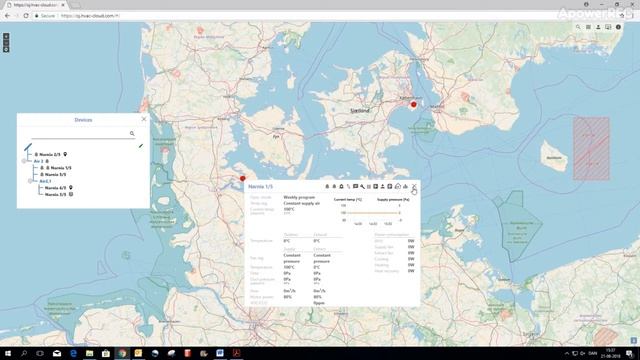Image resolution: width=640 pixels, height=360 pixels.
Task: Click the map pin icon beside Narnia 4/5
Action: pos(71,188)
